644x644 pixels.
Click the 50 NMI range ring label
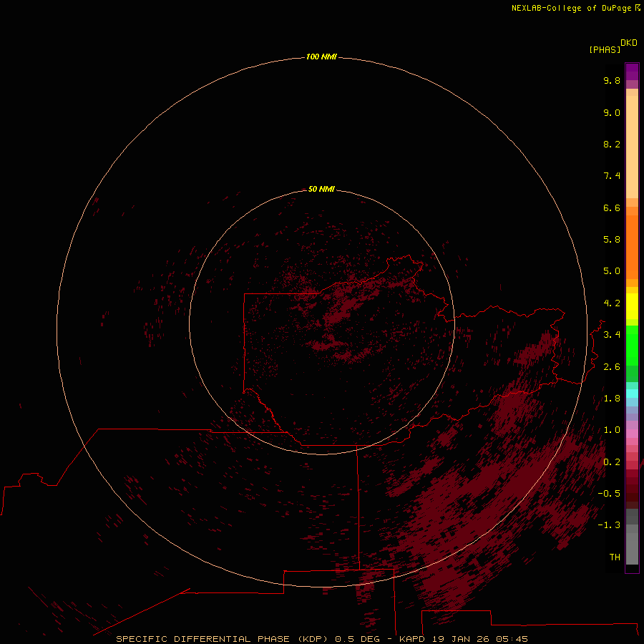coord(321,189)
